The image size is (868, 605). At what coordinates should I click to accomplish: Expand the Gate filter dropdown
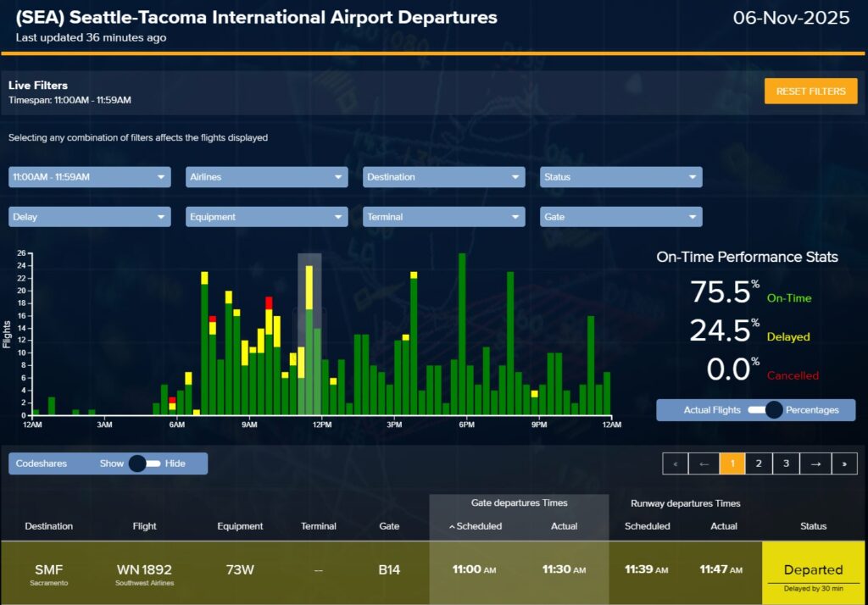(x=621, y=217)
